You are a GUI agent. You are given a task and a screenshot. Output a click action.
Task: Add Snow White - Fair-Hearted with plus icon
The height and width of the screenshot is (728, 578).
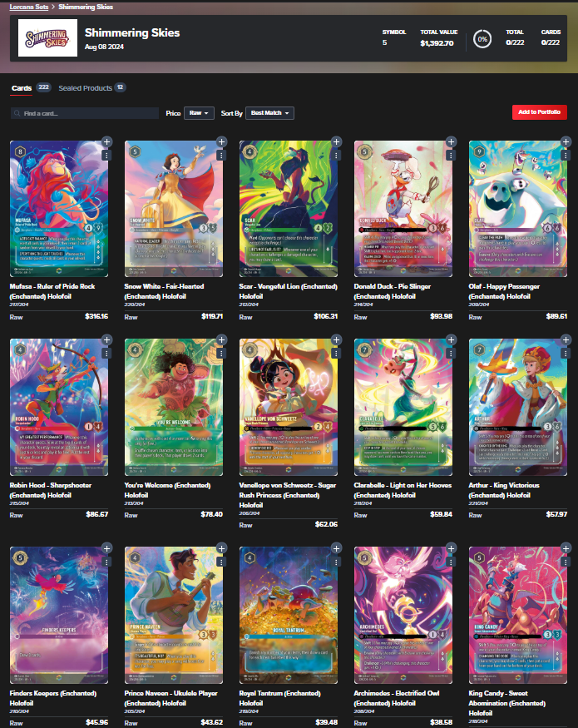click(221, 141)
